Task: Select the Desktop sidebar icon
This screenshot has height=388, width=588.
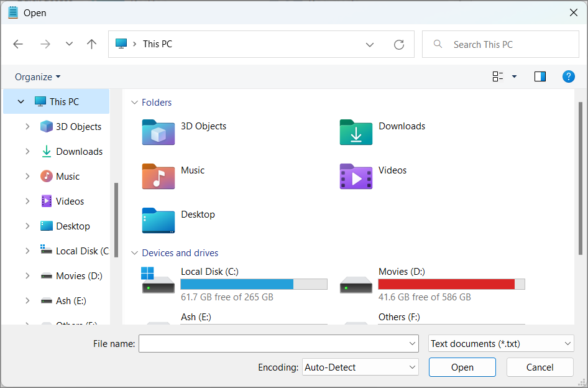Action: (47, 226)
